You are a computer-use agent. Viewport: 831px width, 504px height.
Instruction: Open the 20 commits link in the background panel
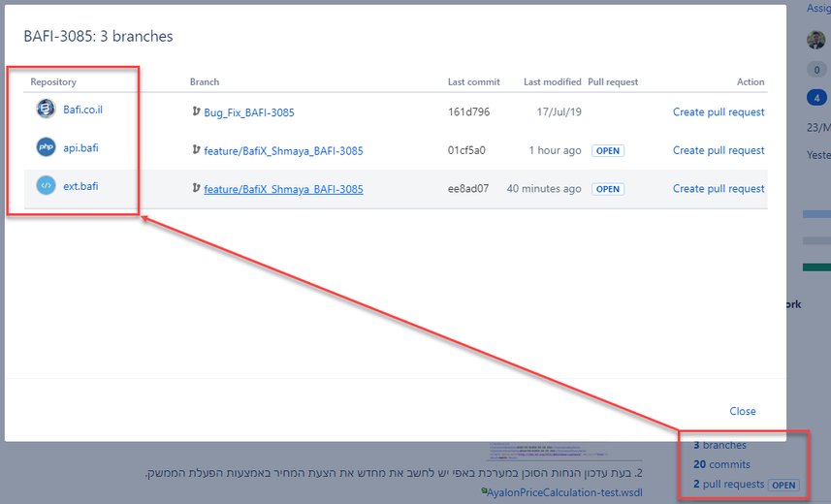coord(721,465)
